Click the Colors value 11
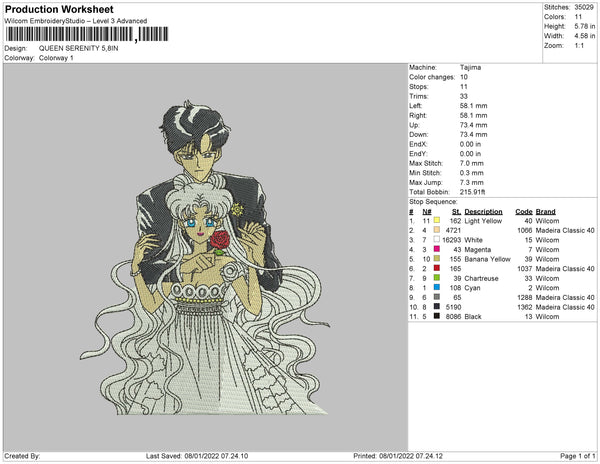Viewport: 600px width, 464px height. (578, 17)
